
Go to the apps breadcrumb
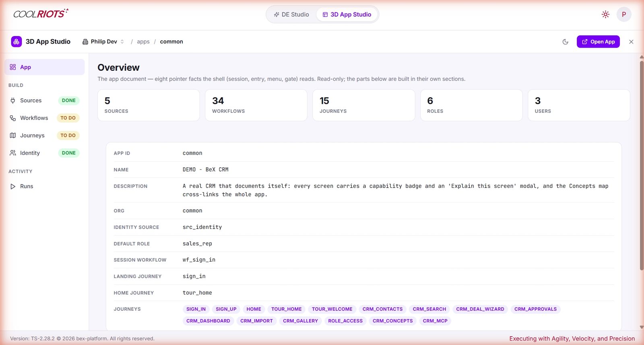tap(143, 42)
